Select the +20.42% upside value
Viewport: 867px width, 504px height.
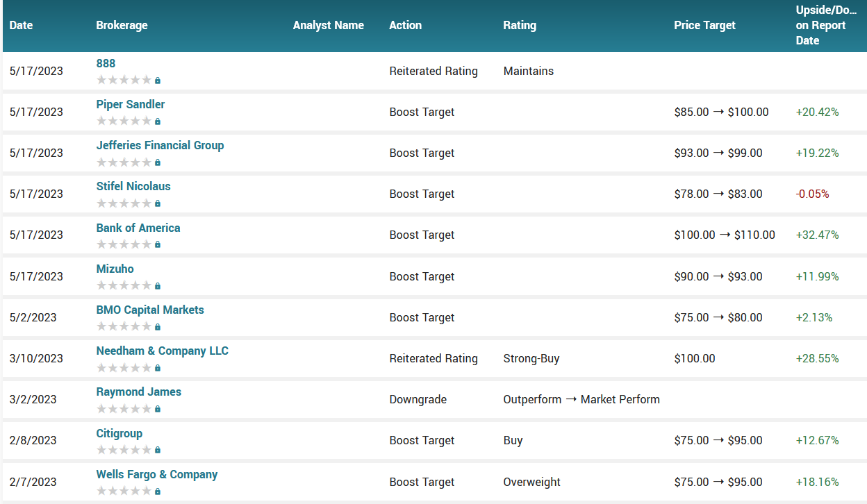818,112
